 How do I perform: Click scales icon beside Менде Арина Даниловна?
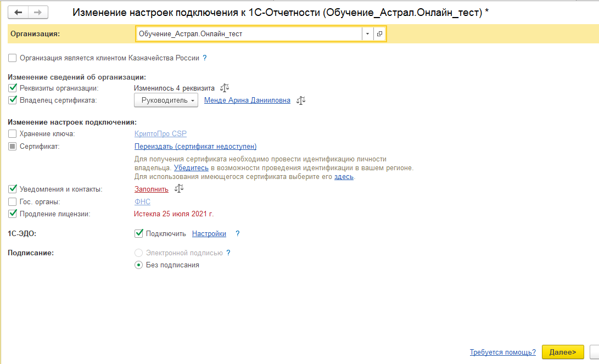tap(300, 100)
